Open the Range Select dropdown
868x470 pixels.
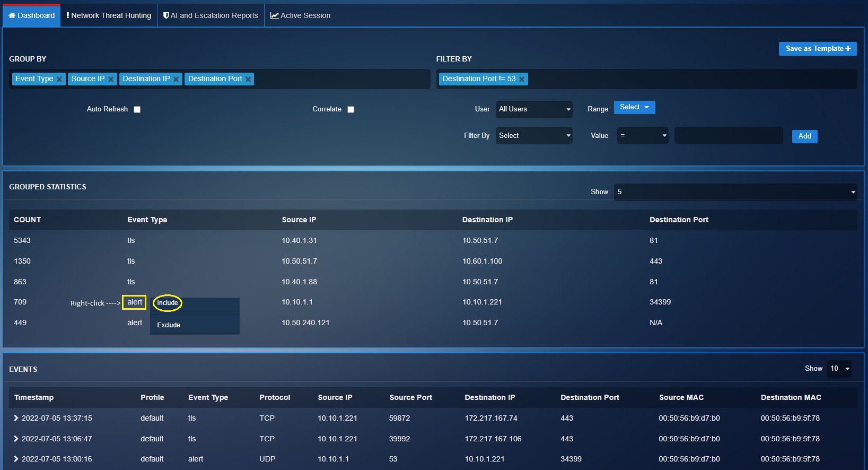pyautogui.click(x=634, y=107)
